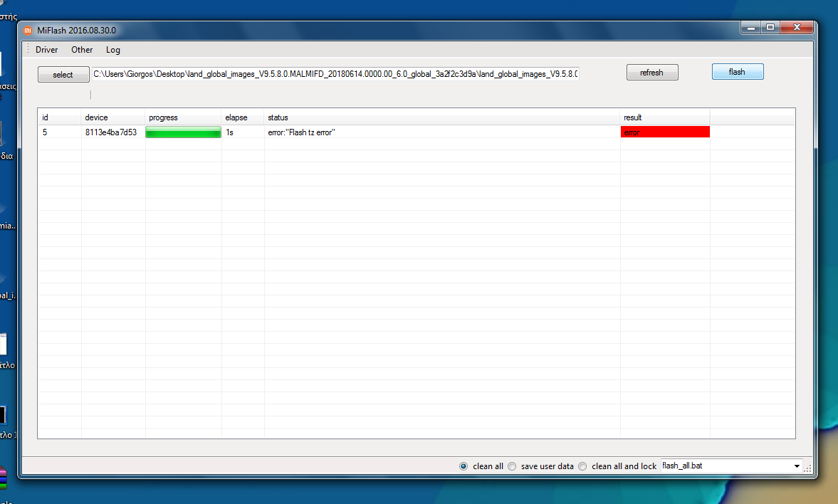Viewport: 838px width, 504px height.
Task: Click the 'Flash tz error' status text
Action: pos(301,132)
